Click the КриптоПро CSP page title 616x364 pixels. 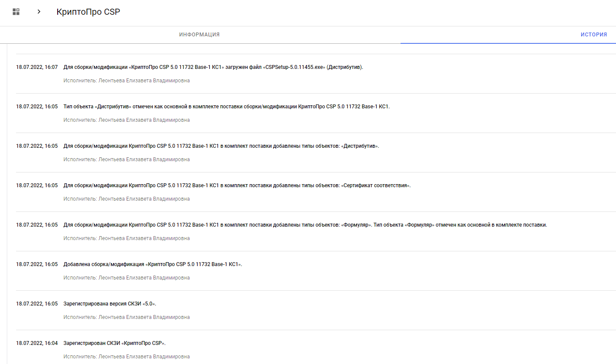(88, 12)
